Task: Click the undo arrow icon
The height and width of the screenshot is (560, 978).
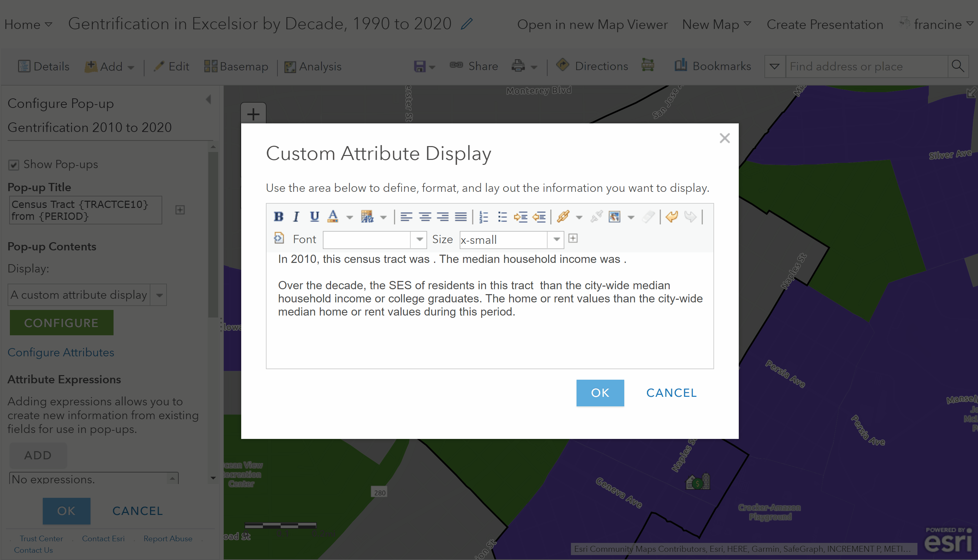Action: 672,216
